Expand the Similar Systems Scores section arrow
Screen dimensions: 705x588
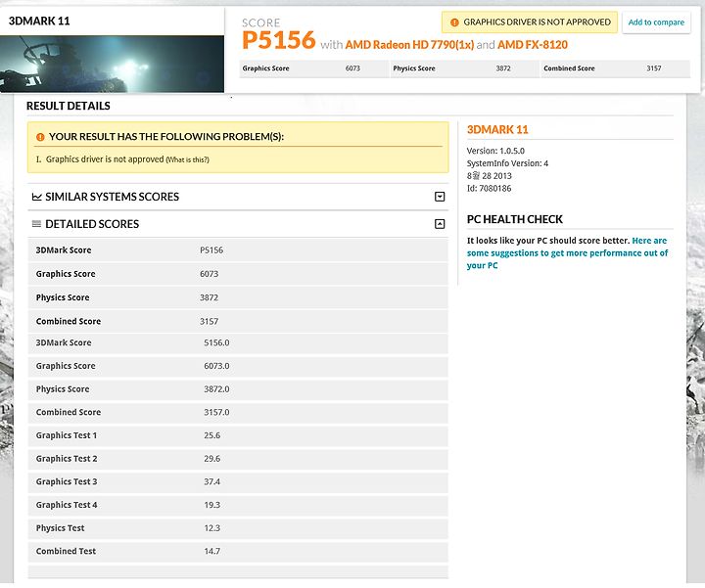(440, 197)
